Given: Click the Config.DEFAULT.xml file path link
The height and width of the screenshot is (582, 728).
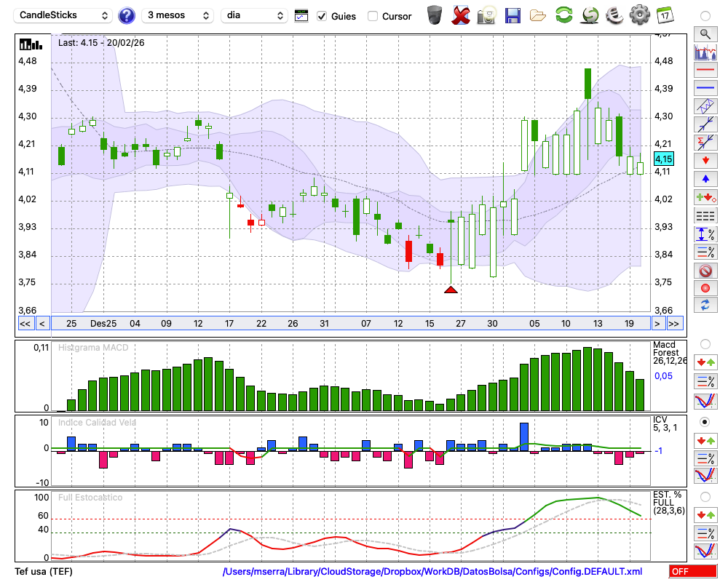Looking at the screenshot, I should click(x=432, y=572).
